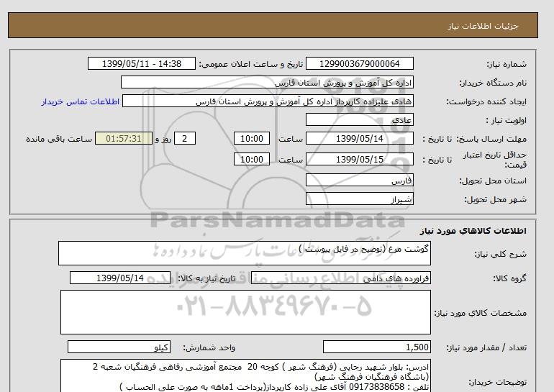
Task: Click the نام دستگاه خریدار label
Action: tap(493, 83)
